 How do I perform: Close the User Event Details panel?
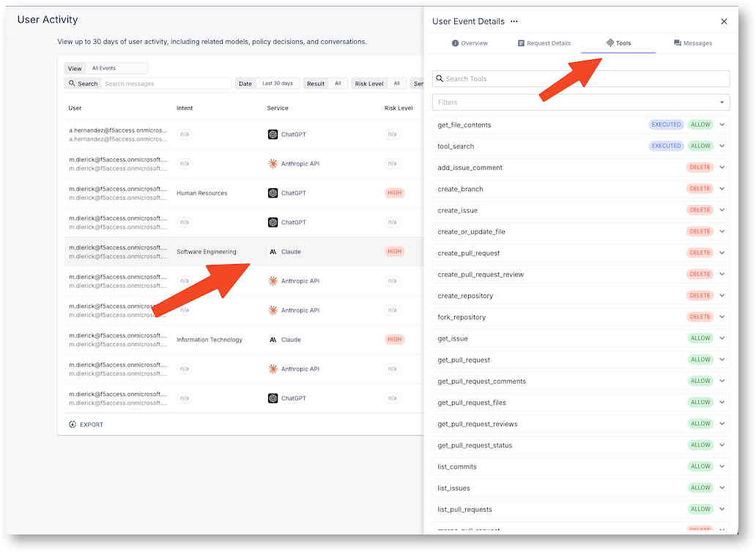point(724,21)
